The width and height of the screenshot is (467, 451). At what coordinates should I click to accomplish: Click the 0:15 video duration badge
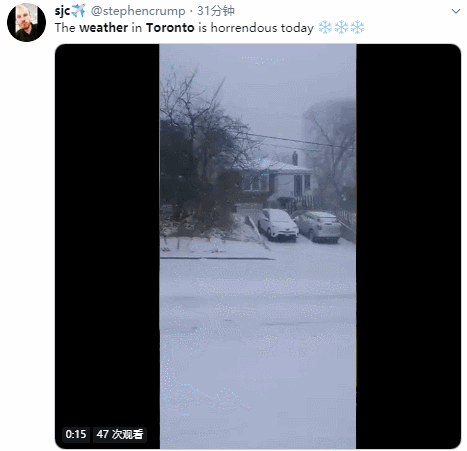[x=76, y=434]
